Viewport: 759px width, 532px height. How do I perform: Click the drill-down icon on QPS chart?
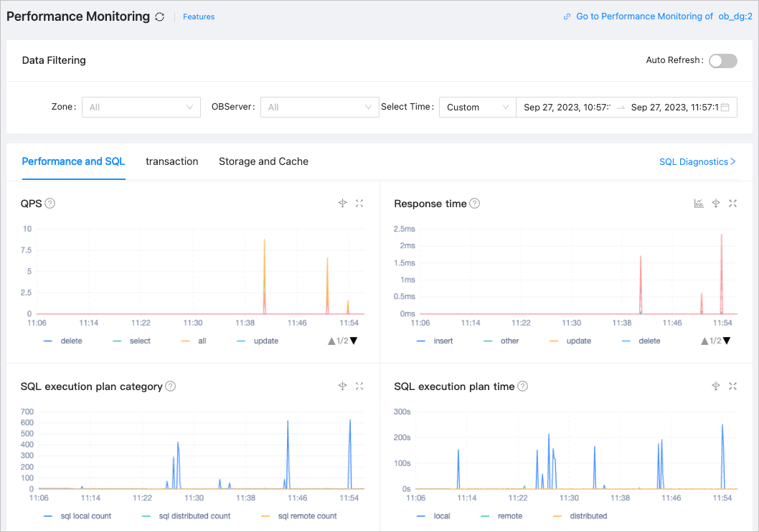tap(342, 204)
